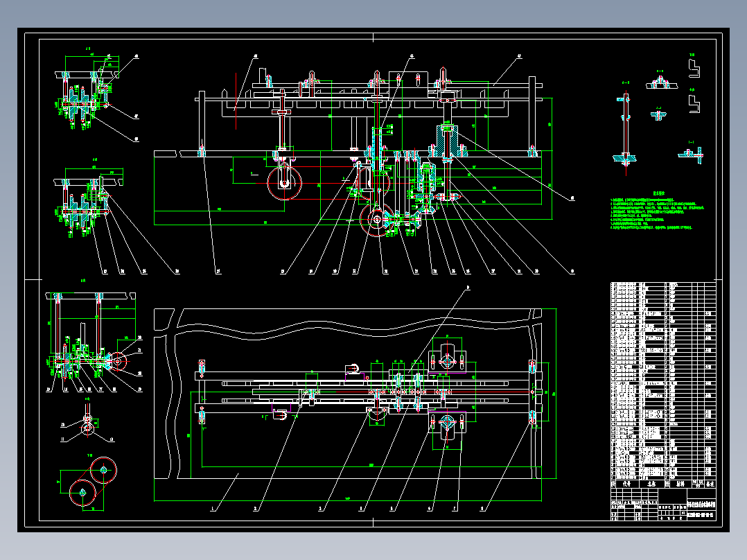This screenshot has width=747, height=560.
Task: Select the hatched bearing housing block
Action: 448,141
